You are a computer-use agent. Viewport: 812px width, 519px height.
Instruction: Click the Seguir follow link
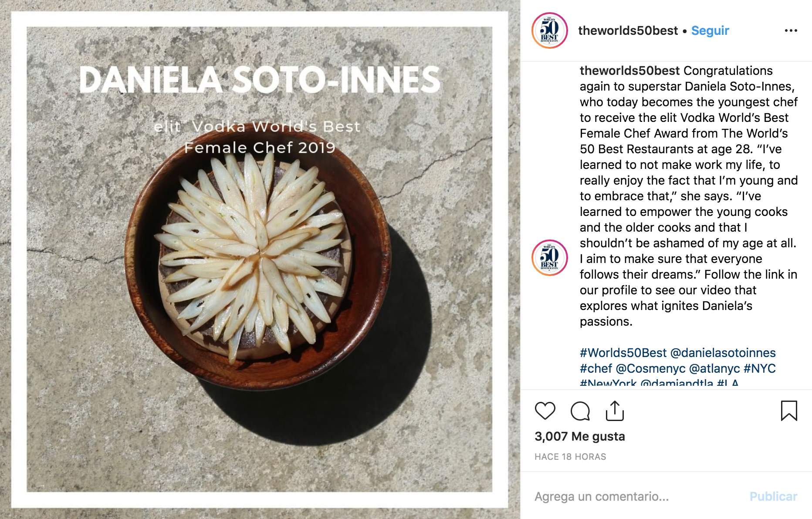(x=710, y=30)
